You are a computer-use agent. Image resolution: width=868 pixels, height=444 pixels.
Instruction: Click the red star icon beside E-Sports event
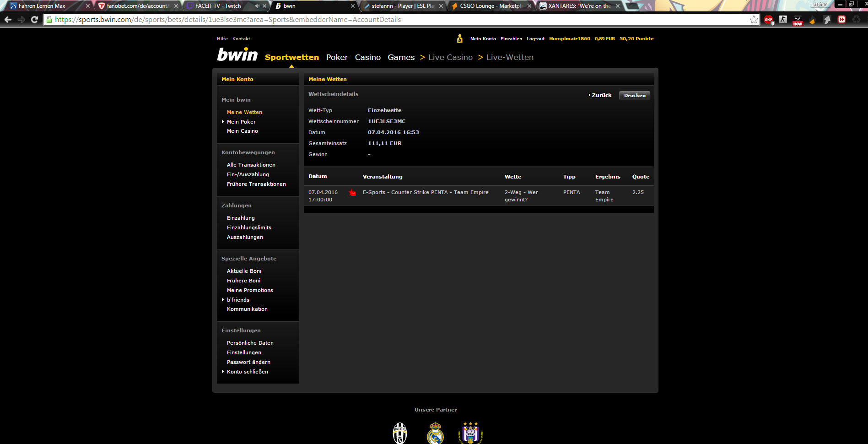click(352, 193)
